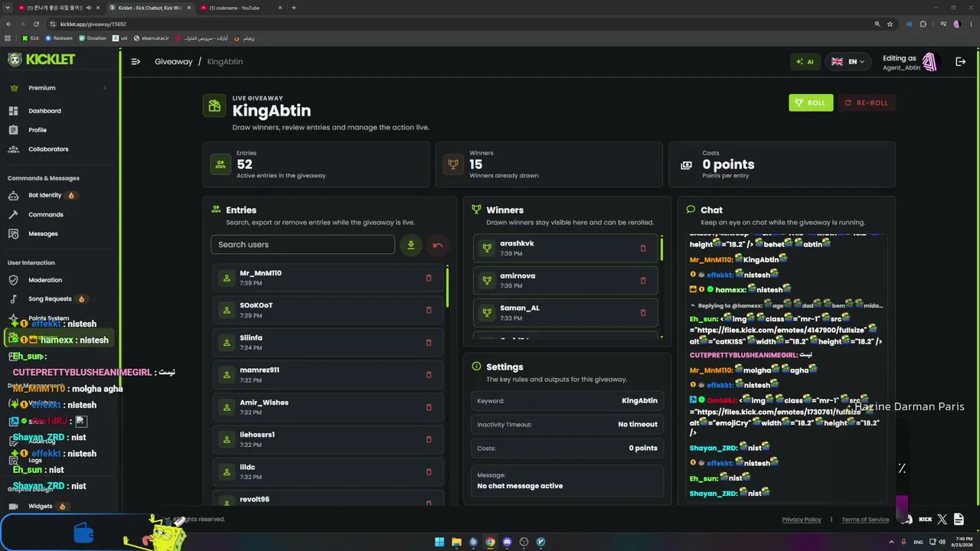
Task: Bookmark this page with the star icon
Action: (890, 24)
